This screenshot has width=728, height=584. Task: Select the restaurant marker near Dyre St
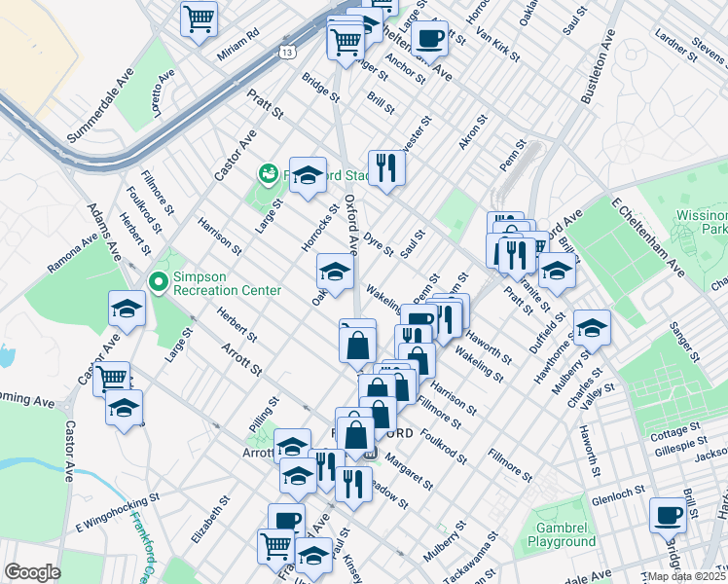(x=386, y=167)
